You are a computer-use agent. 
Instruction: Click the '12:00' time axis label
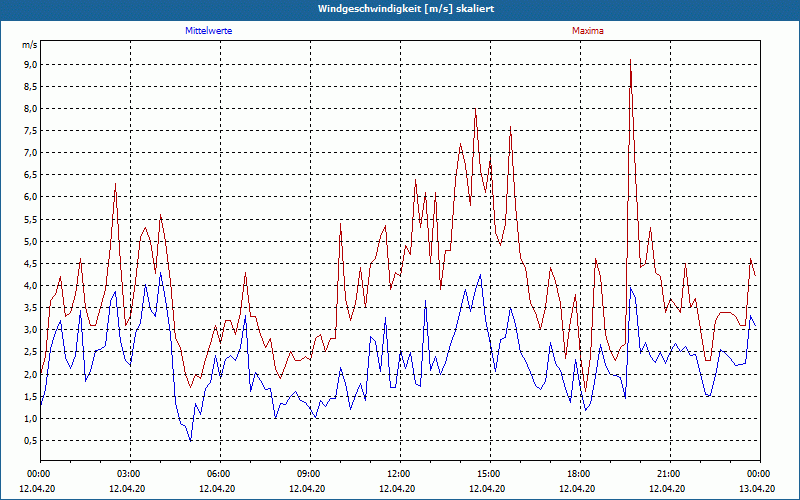[x=398, y=474]
